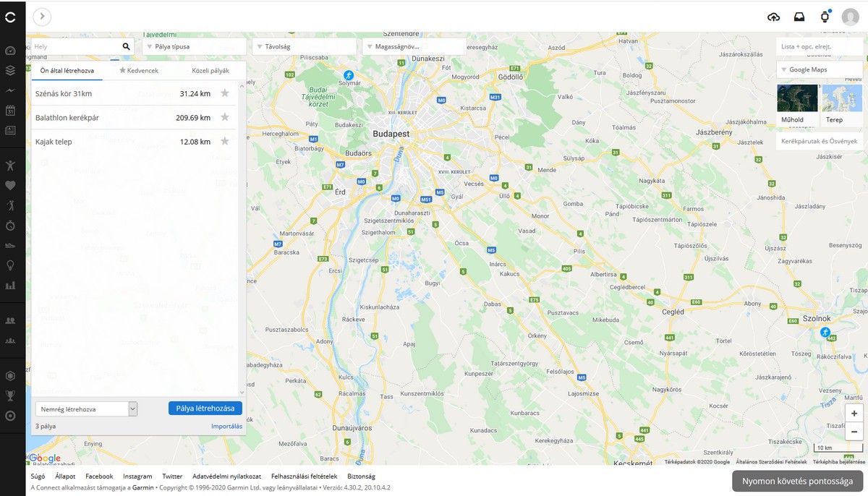Screen dimensions: 868x496
Task: Open the inbox tray icon
Action: pyautogui.click(x=799, y=17)
